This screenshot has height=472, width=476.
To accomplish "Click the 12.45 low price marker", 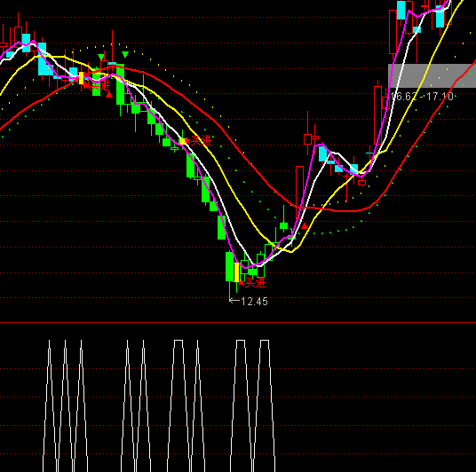I will tap(249, 302).
